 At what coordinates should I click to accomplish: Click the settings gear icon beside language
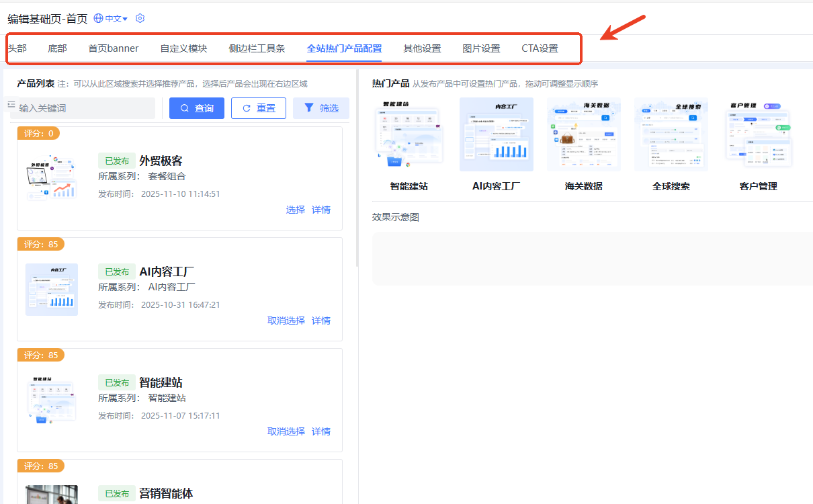[x=140, y=19]
